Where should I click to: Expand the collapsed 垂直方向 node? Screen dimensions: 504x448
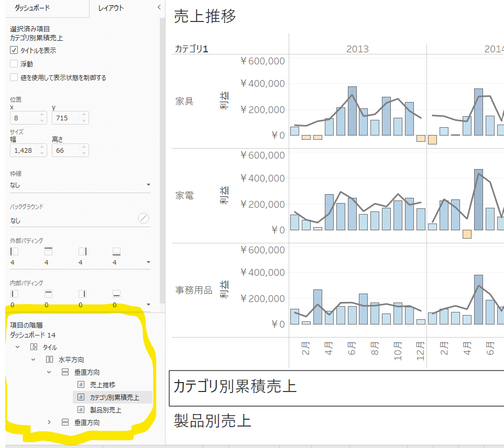click(49, 422)
